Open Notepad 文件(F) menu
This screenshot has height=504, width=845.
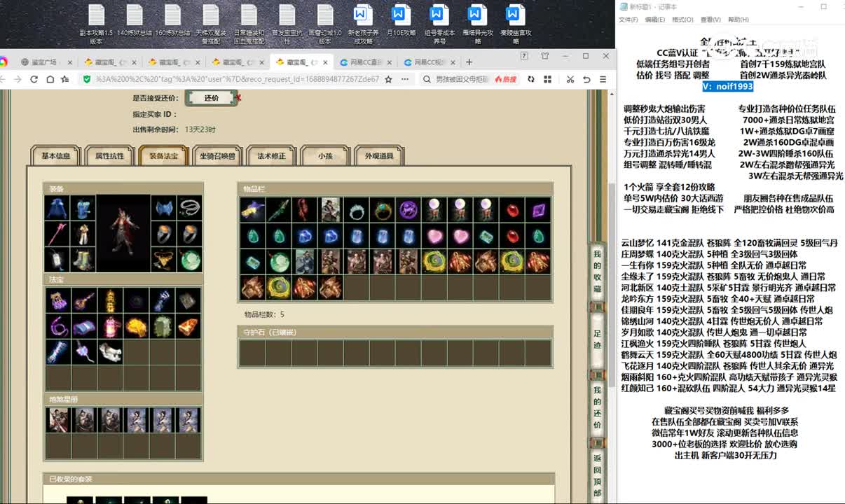(628, 20)
